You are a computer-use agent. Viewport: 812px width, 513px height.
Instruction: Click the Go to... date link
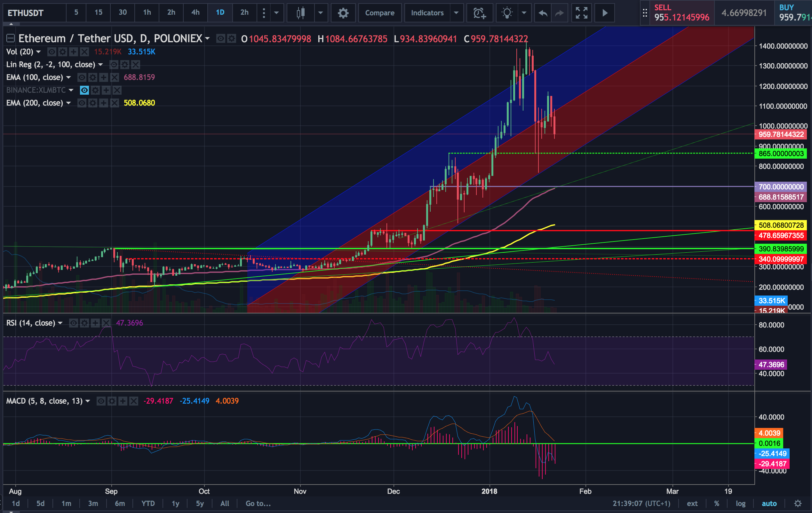click(258, 503)
